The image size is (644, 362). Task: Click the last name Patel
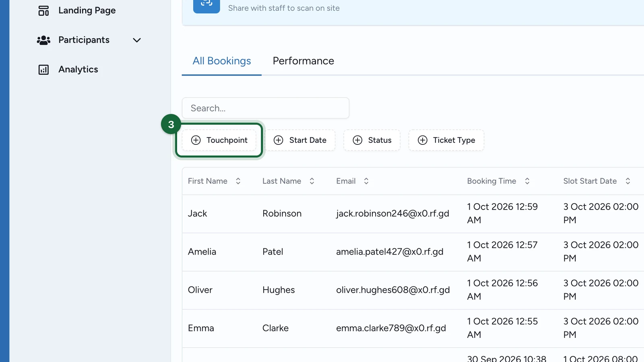[273, 252]
